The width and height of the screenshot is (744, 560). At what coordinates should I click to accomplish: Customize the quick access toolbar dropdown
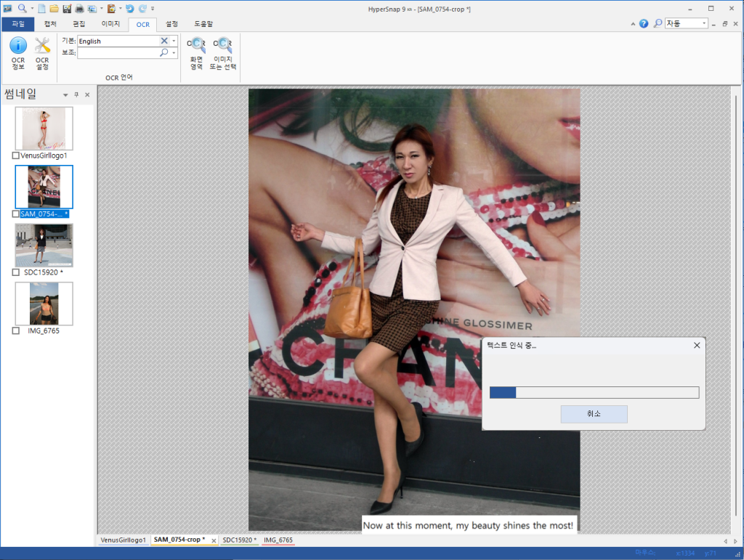click(x=153, y=9)
